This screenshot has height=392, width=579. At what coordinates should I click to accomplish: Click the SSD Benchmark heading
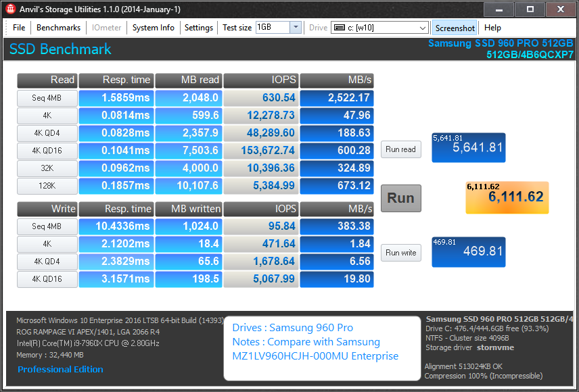pos(60,49)
